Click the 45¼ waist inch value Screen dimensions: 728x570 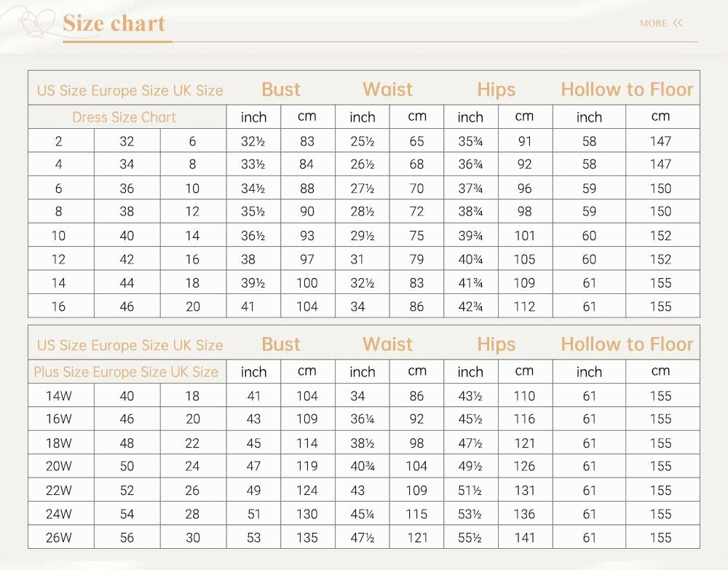(363, 514)
